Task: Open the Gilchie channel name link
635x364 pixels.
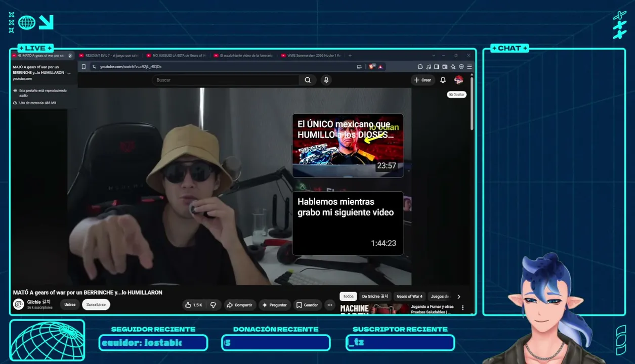Action: click(x=39, y=302)
